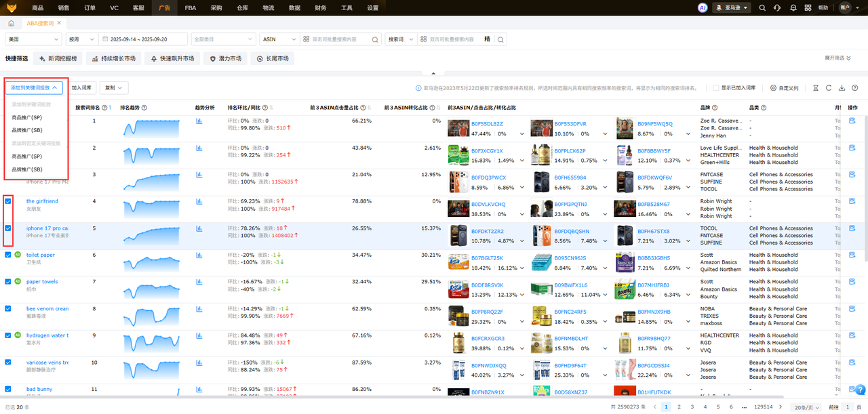Open the 复制 dropdown button

(x=114, y=87)
